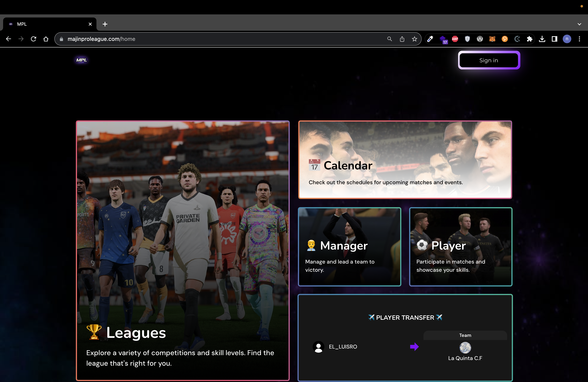Toggle the browser side panel
The height and width of the screenshot is (382, 588).
pyautogui.click(x=554, y=39)
